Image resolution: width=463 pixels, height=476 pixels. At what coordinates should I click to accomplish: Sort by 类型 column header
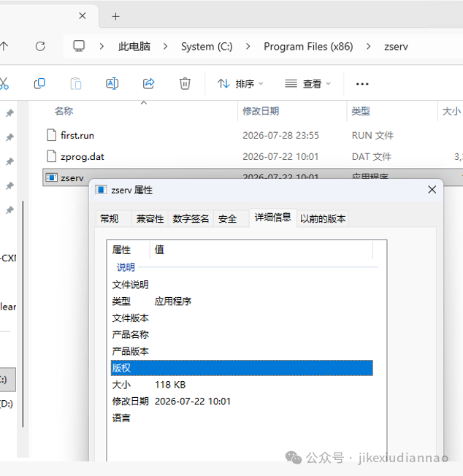(x=361, y=111)
